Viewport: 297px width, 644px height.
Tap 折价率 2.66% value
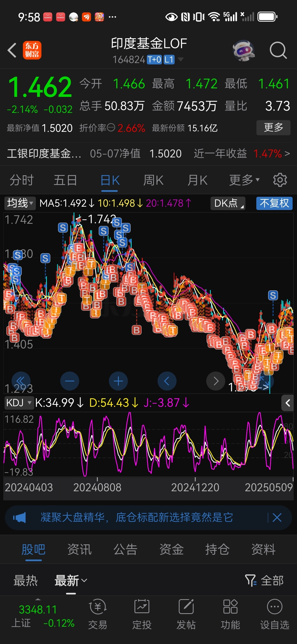pyautogui.click(x=131, y=128)
